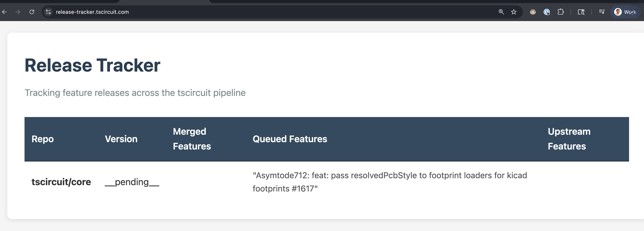644x231 pixels.
Task: Open site information for release-tracker.tscircuit.com
Action: point(48,12)
